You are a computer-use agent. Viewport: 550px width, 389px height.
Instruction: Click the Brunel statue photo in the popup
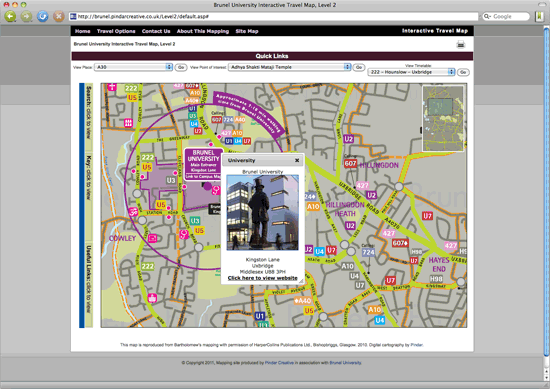coord(262,213)
